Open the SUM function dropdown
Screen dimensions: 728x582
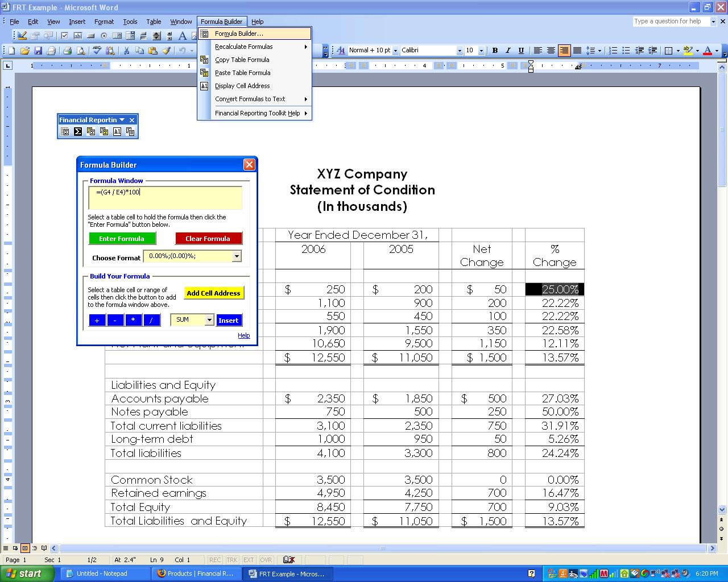pos(209,320)
